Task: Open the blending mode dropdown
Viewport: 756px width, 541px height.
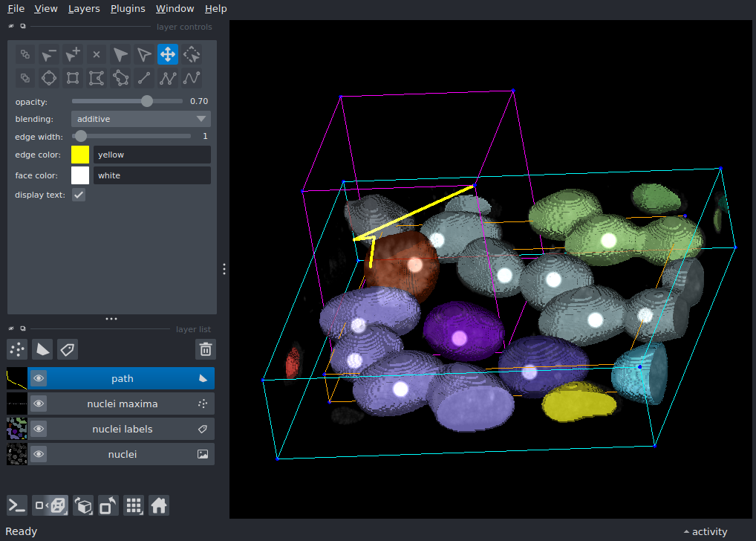Action: [140, 118]
